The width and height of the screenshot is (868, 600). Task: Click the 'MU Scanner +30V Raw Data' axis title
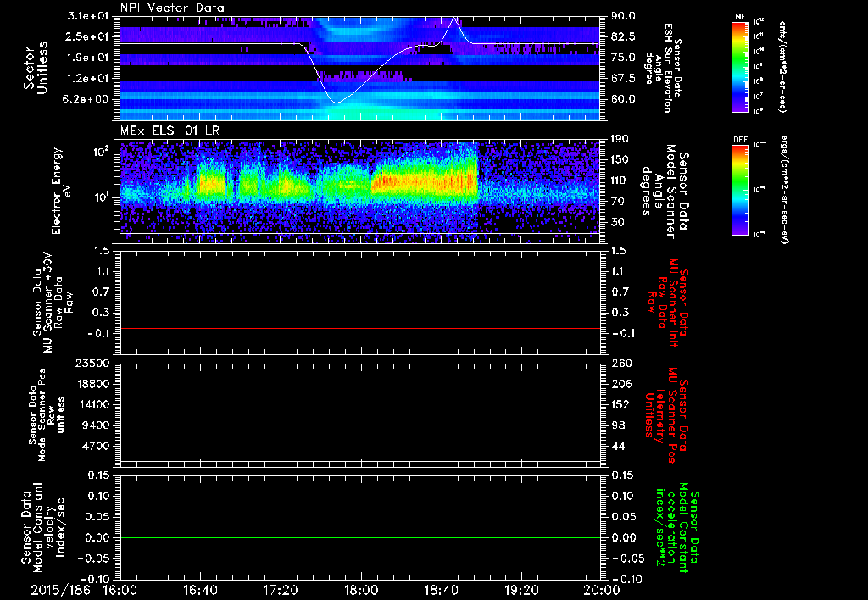[53, 303]
